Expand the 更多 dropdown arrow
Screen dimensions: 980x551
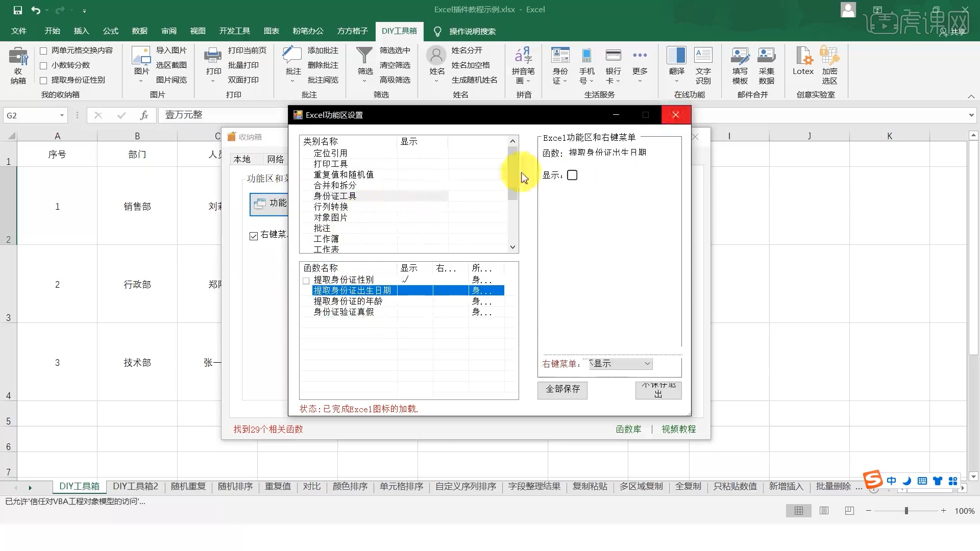click(640, 81)
